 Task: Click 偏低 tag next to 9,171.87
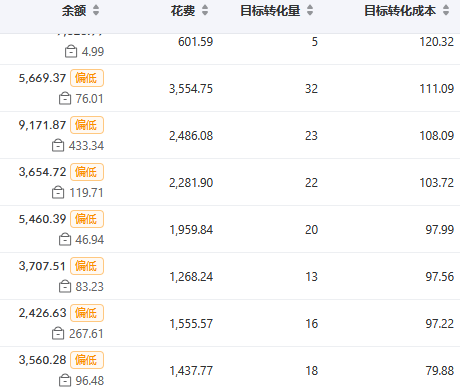87,125
